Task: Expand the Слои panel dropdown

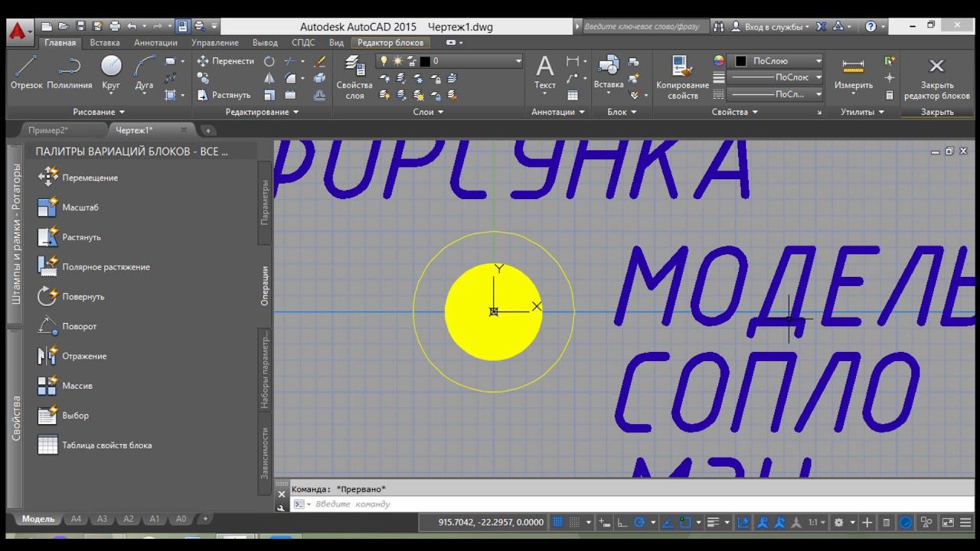Action: pyautogui.click(x=428, y=112)
